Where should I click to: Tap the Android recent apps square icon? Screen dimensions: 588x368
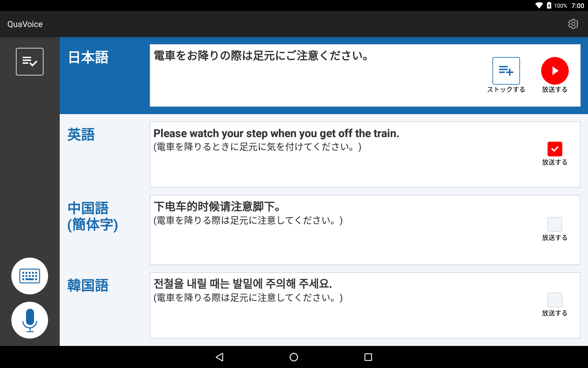pos(368,357)
